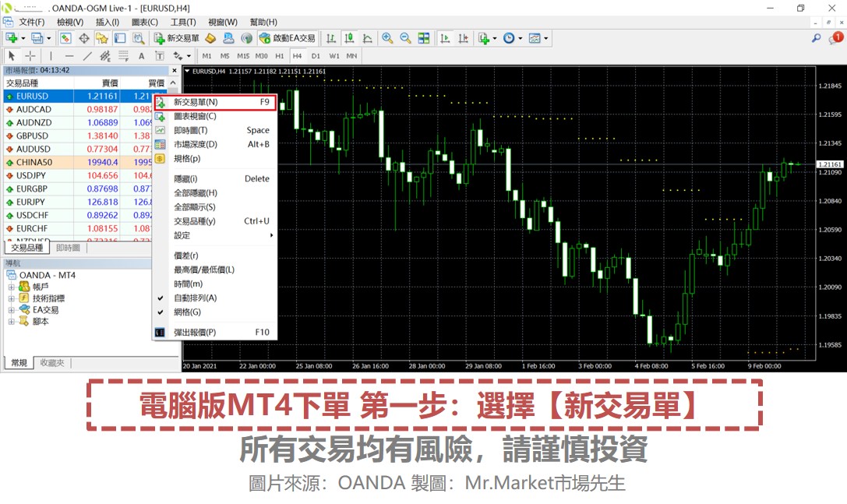Viewport: 847px width, 504px height.
Task: Switch to D1 timeframe
Action: click(316, 55)
